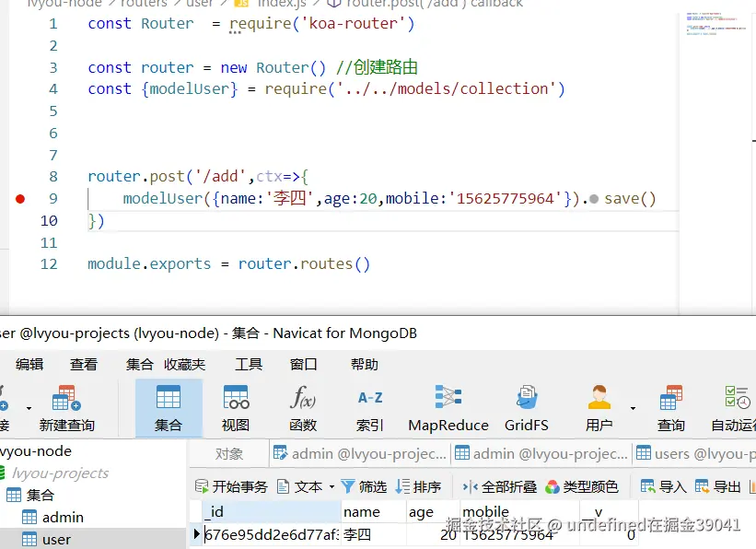Click Collapse All (全部折叠) button
Screen dimensions: 756x549
(499, 486)
